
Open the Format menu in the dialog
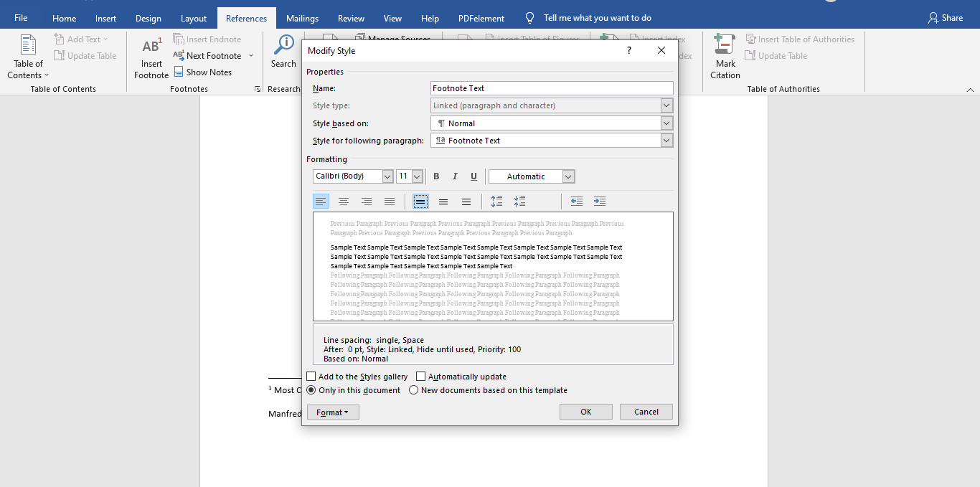pyautogui.click(x=332, y=412)
